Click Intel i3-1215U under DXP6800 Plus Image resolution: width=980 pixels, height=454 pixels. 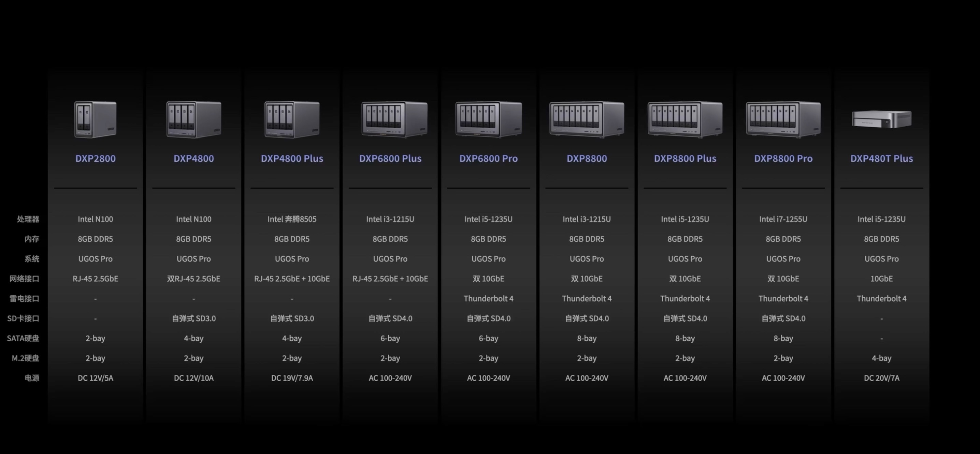(390, 219)
